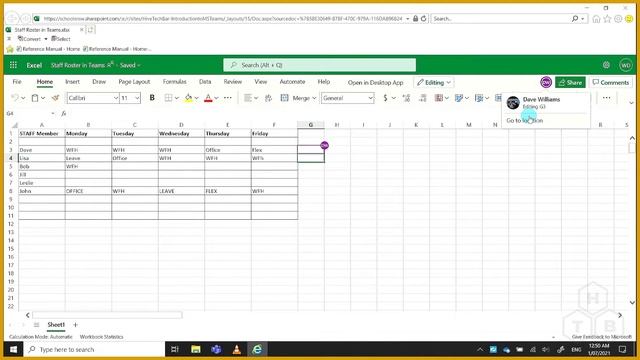Click the currency dollar format icon

pyautogui.click(x=385, y=98)
